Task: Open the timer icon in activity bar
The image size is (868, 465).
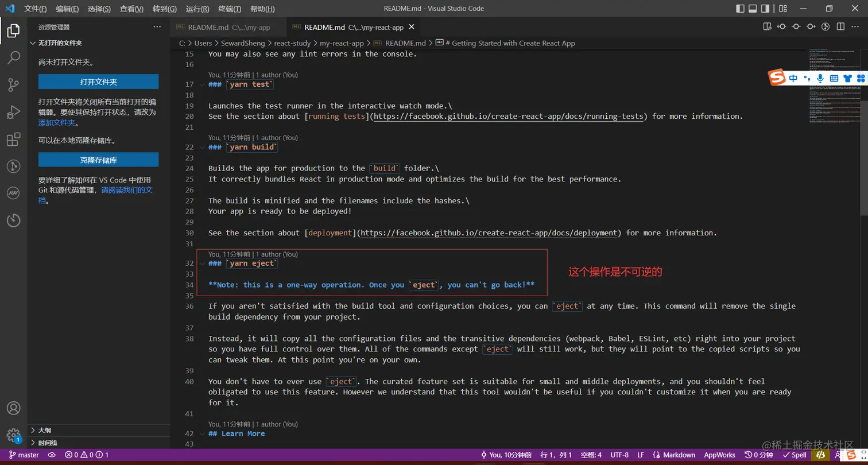Action: (13, 220)
